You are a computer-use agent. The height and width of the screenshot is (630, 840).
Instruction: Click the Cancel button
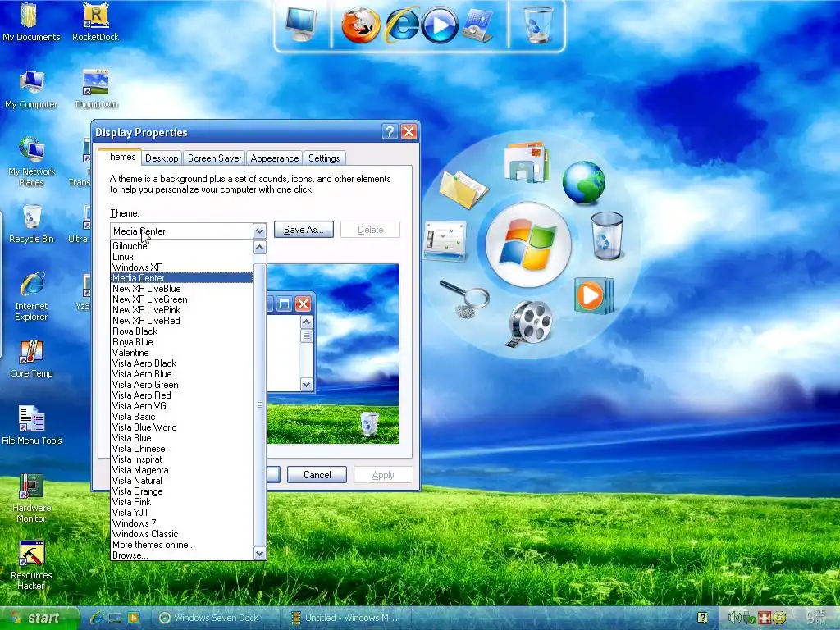point(317,475)
